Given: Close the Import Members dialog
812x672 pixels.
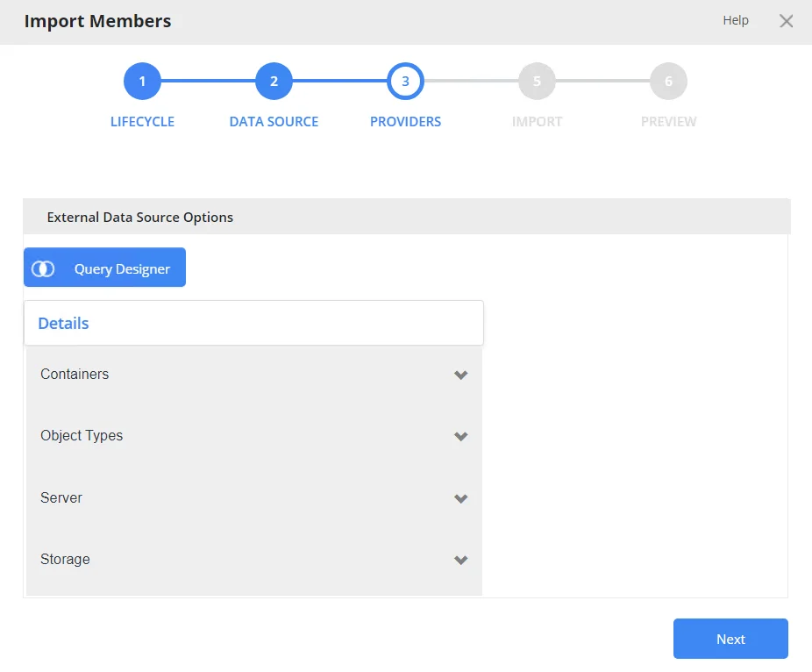Looking at the screenshot, I should point(786,21).
